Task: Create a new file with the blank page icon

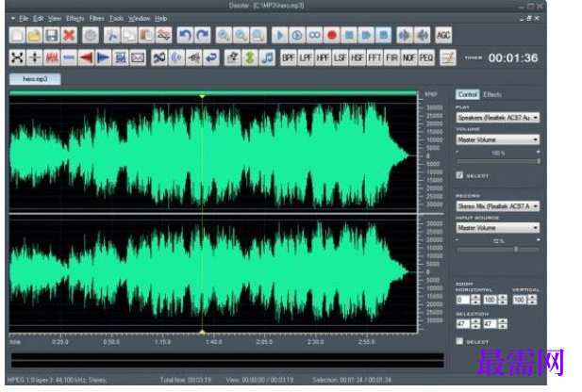Action: click(x=17, y=35)
